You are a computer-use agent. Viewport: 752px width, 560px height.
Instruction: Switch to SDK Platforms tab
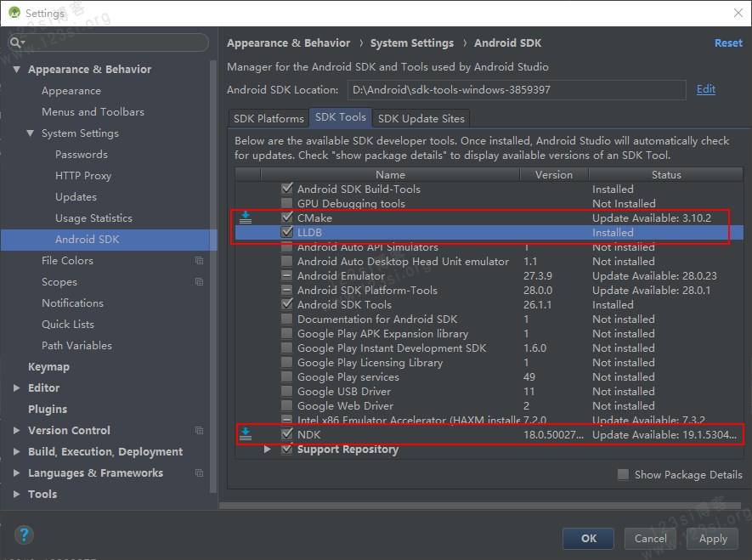[269, 118]
